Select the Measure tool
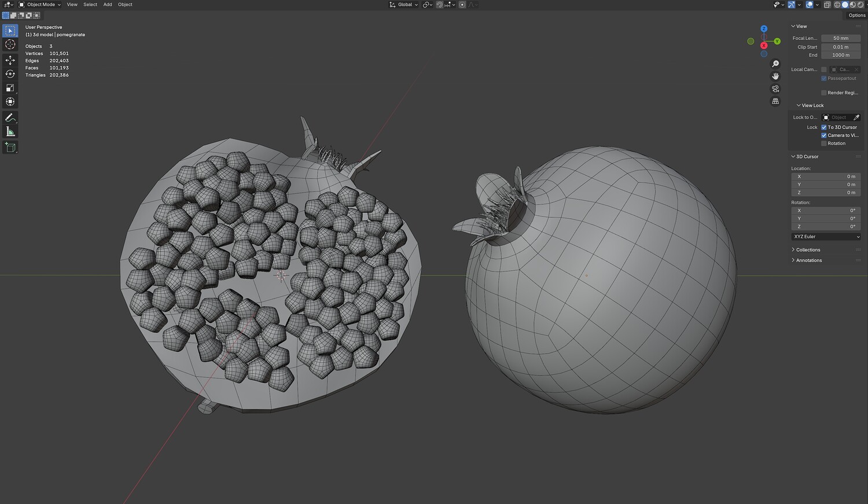The height and width of the screenshot is (504, 868). (x=10, y=131)
